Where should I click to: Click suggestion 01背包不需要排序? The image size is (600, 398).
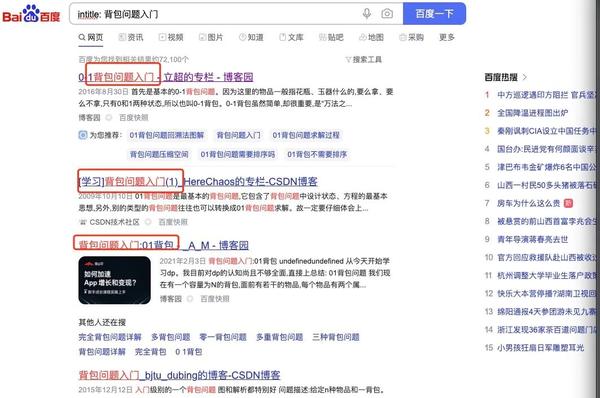(317, 154)
